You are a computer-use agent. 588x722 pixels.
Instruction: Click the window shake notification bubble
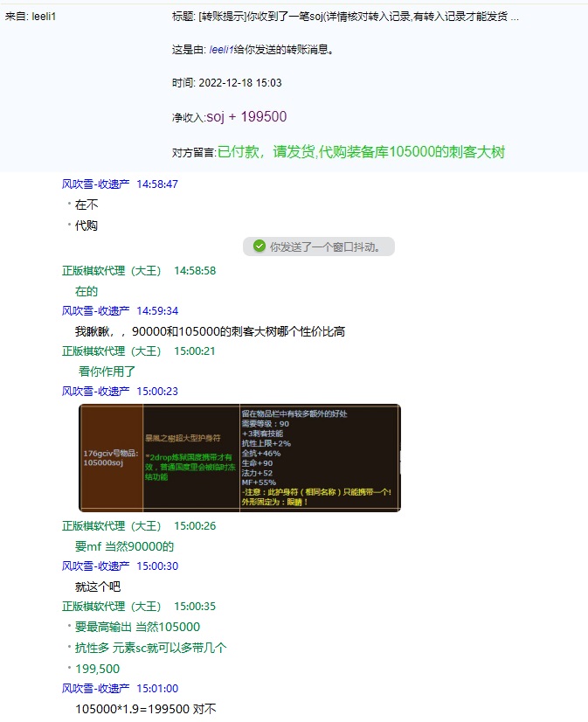coord(318,246)
